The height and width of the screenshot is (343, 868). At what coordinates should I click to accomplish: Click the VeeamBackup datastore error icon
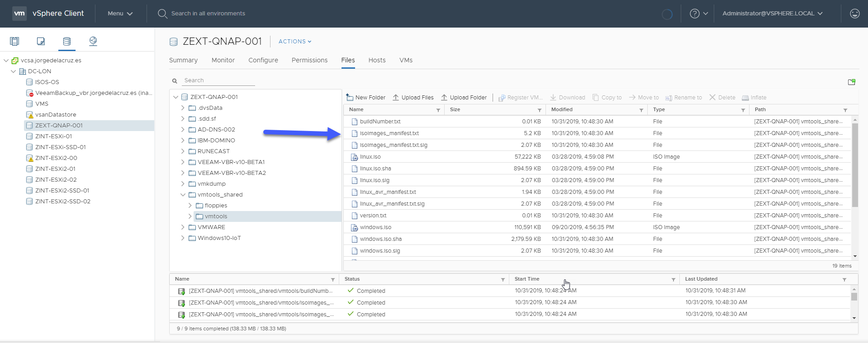tap(30, 93)
